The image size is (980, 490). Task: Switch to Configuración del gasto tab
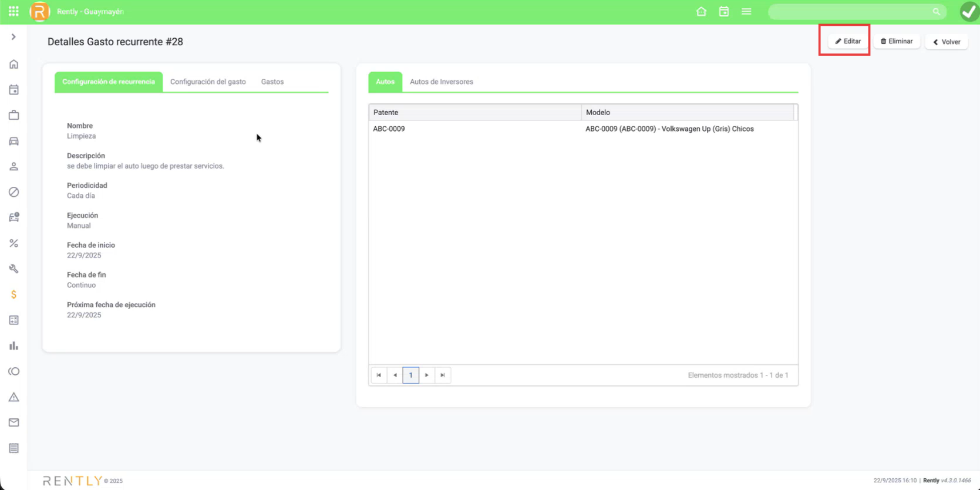pos(208,82)
